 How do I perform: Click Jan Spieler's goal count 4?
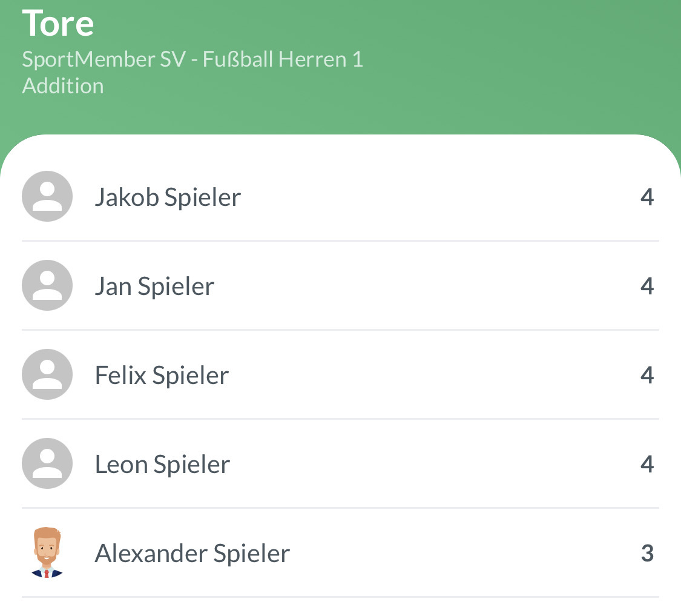pyautogui.click(x=647, y=286)
